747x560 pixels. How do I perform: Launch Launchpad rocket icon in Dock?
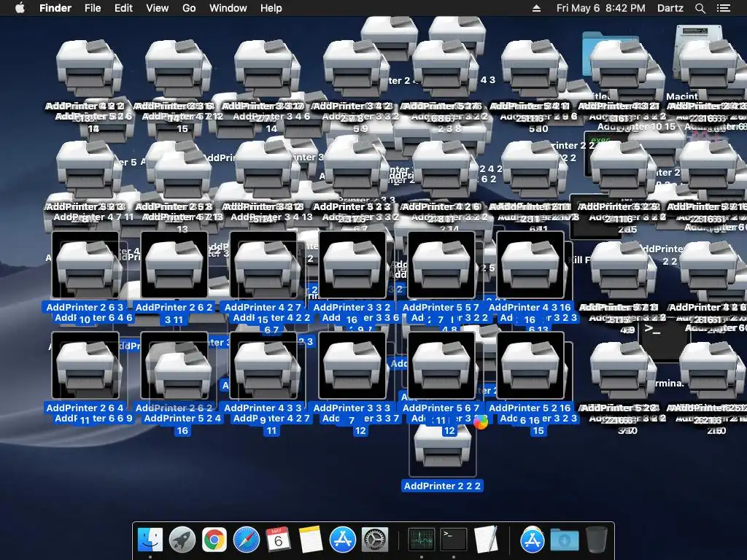[x=182, y=540]
